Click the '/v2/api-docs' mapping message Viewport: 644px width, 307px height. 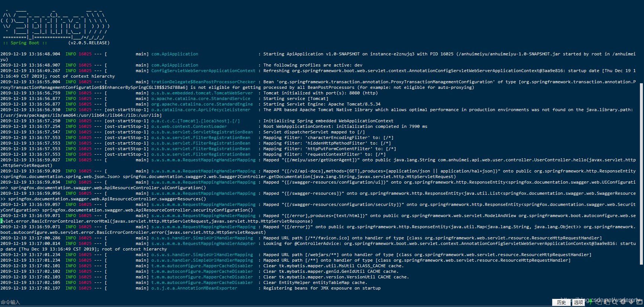pyautogui.click(x=449, y=171)
